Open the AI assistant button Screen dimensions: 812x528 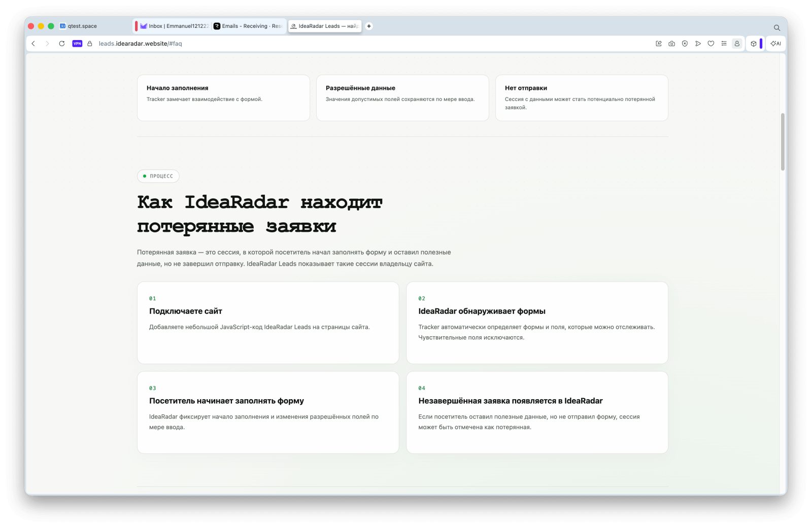[x=776, y=44]
